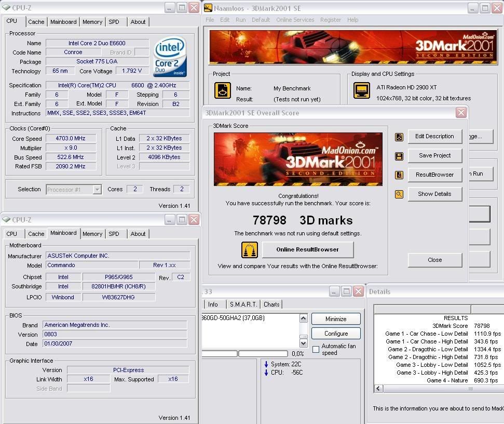Click the Show Details magnifier icon
Screen dimensions: 504x424
[x=399, y=194]
